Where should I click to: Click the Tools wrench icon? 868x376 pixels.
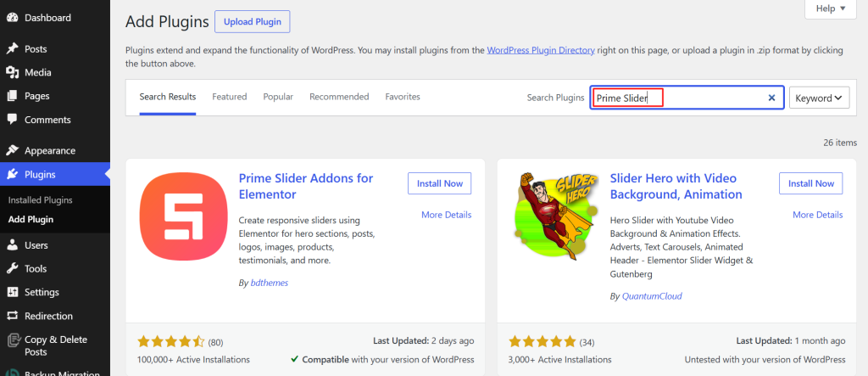[12, 269]
